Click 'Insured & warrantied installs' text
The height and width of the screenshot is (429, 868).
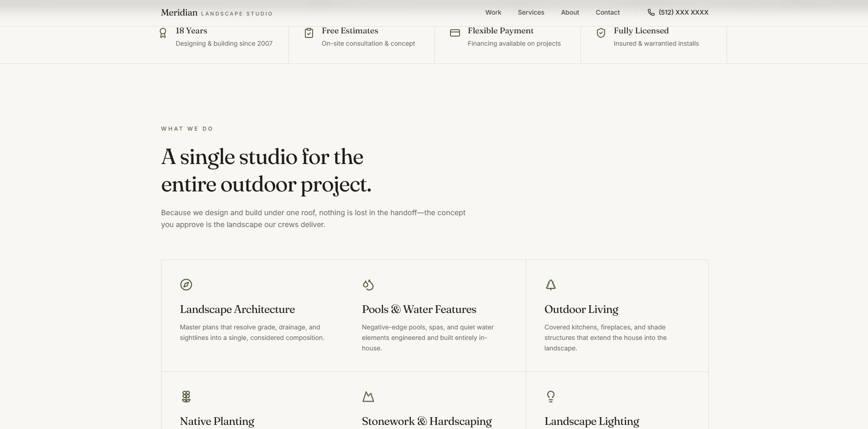pos(656,43)
